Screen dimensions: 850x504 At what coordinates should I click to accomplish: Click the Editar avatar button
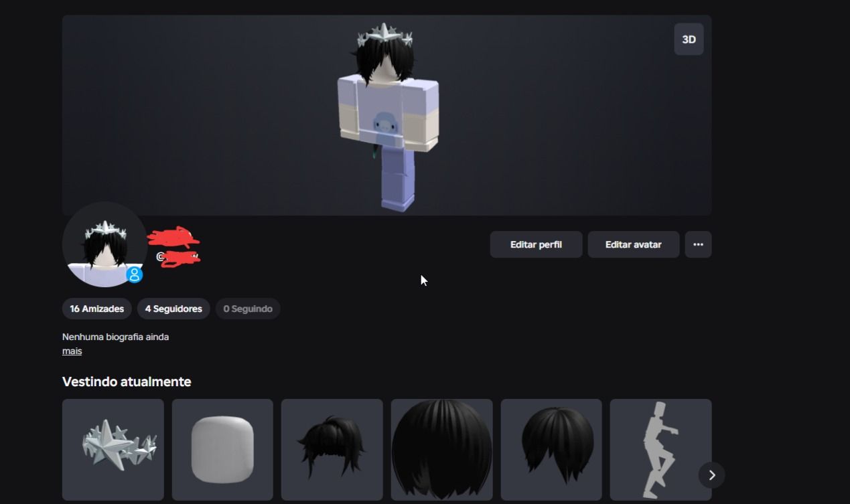pyautogui.click(x=634, y=244)
